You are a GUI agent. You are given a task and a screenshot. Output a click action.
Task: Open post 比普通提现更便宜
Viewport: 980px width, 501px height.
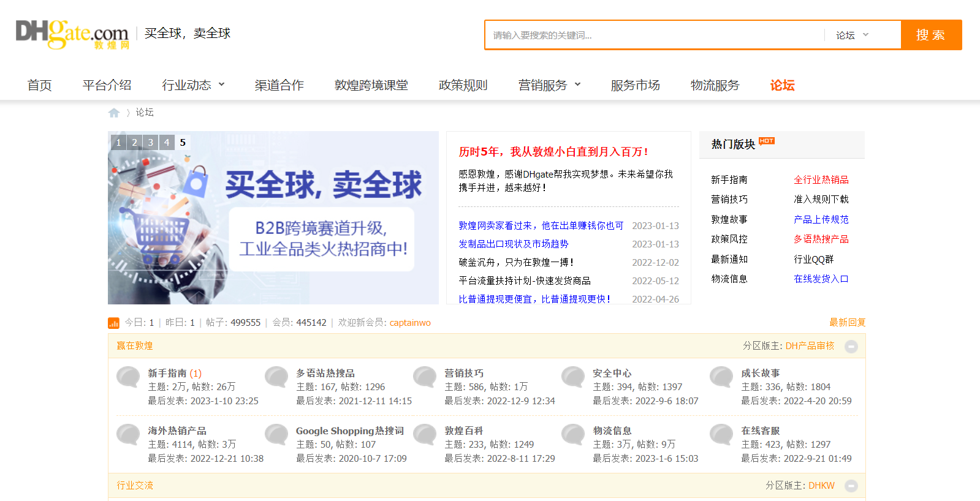click(x=534, y=299)
